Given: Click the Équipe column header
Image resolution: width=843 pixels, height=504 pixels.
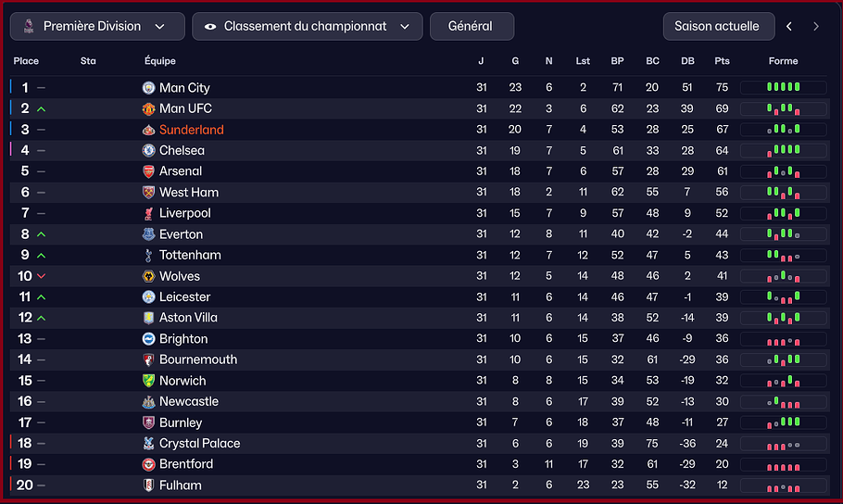Looking at the screenshot, I should 160,61.
